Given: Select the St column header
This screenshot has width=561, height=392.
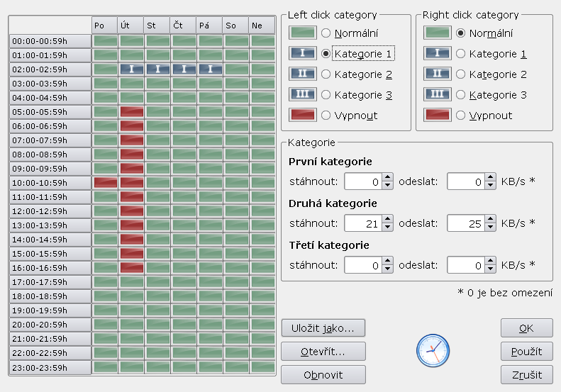Looking at the screenshot, I should [157, 26].
